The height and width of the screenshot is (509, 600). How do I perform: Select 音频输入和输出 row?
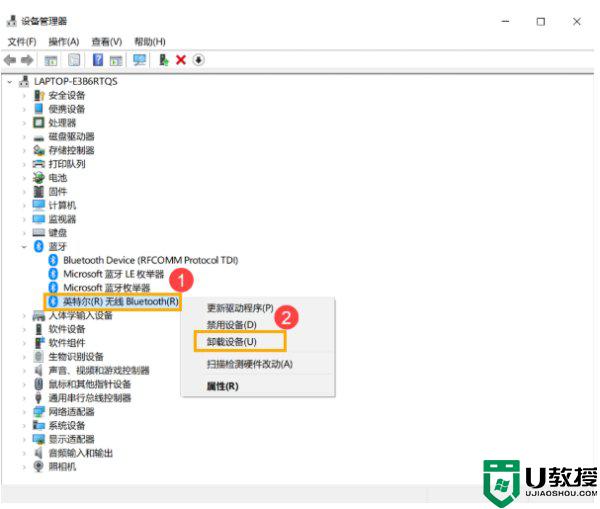[80, 453]
